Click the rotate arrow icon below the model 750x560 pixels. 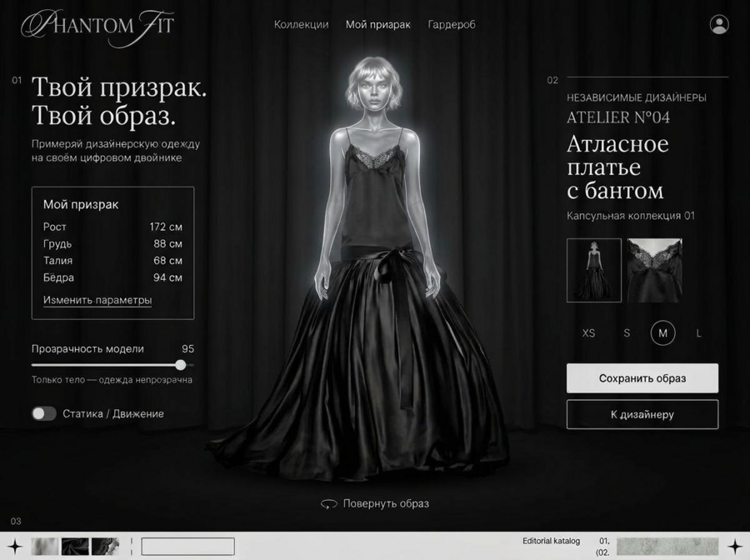coord(328,504)
